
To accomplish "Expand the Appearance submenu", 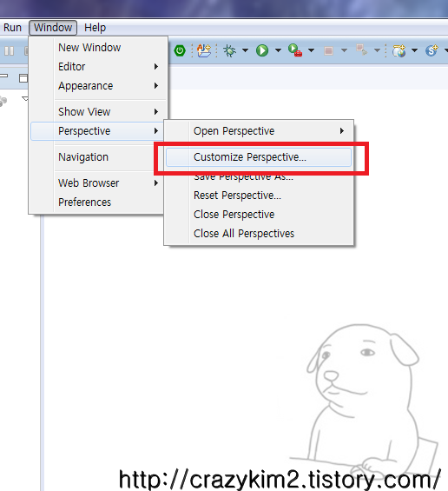I will pos(99,86).
